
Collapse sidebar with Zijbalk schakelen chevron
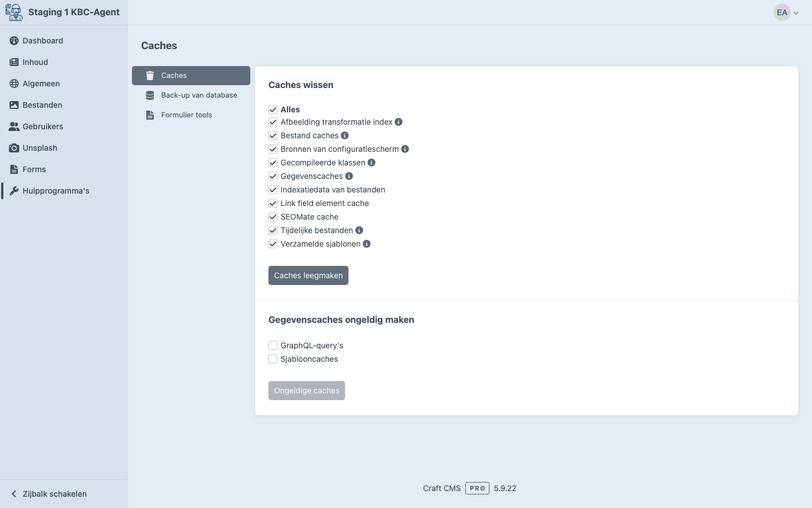[14, 494]
